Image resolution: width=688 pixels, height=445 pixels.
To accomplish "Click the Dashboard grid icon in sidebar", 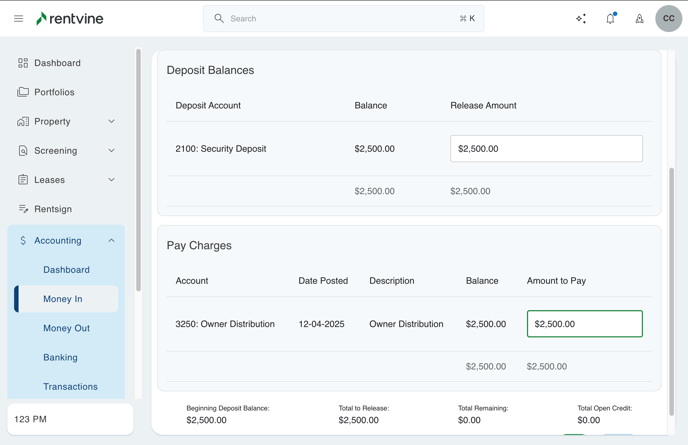I will point(23,63).
